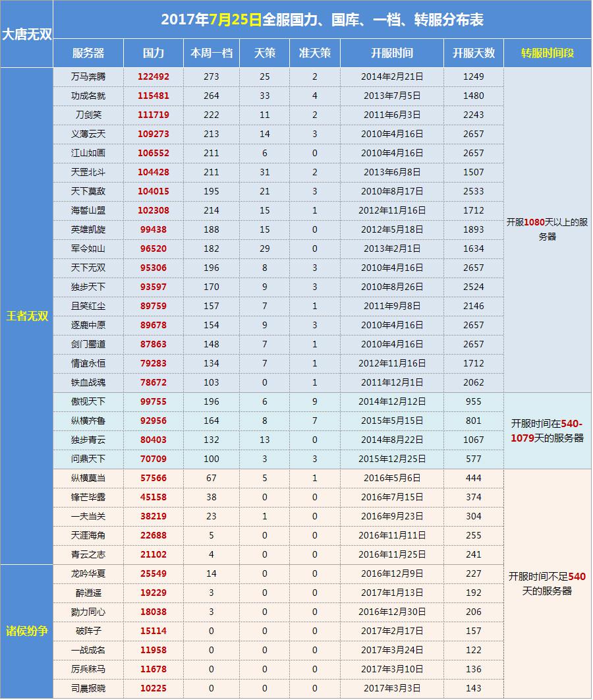Select server name 破阵子

88,631
